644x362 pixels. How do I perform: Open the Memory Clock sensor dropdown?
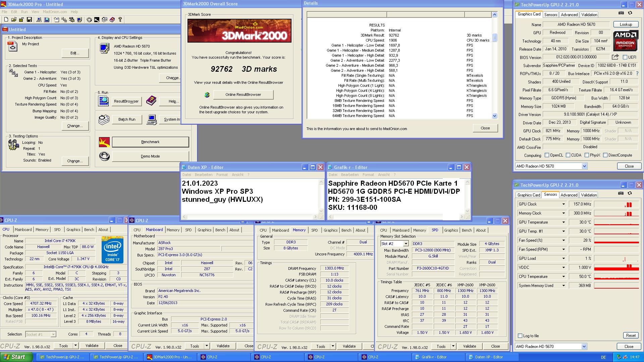tap(563, 213)
